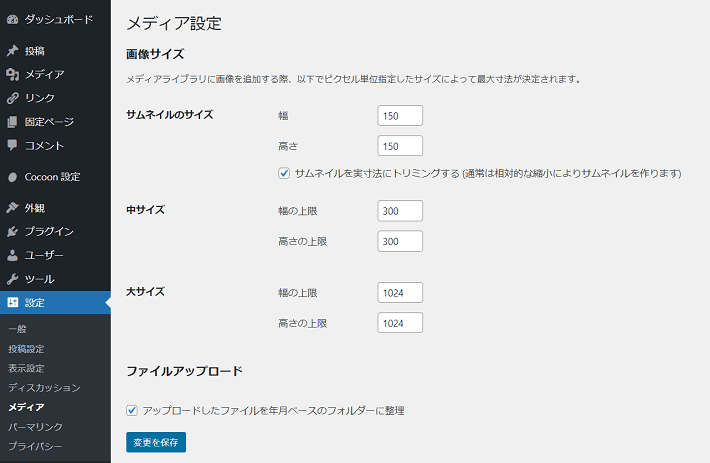This screenshot has height=463, width=710.
Task: Click the person icon for ユーザー
Action: (13, 255)
